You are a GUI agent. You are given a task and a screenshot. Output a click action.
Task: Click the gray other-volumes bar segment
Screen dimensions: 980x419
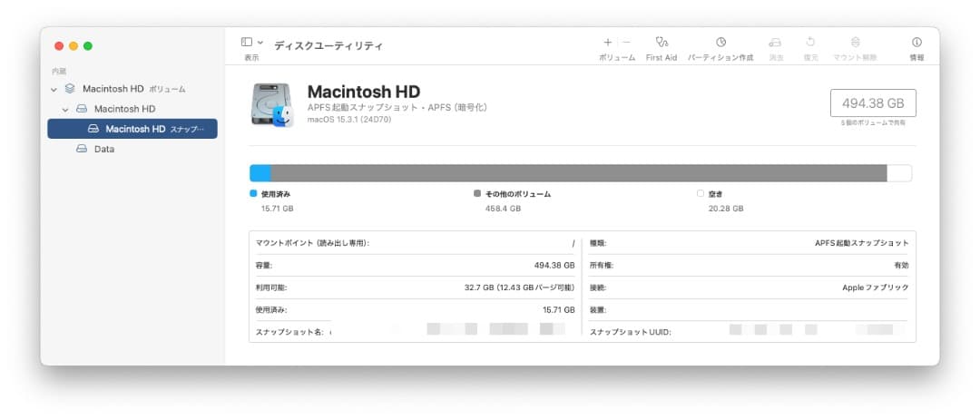(579, 173)
